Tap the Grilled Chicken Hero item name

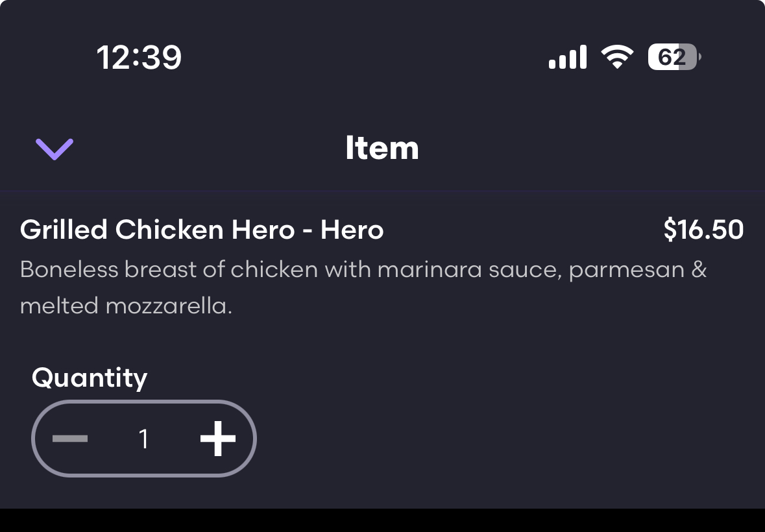(x=202, y=230)
